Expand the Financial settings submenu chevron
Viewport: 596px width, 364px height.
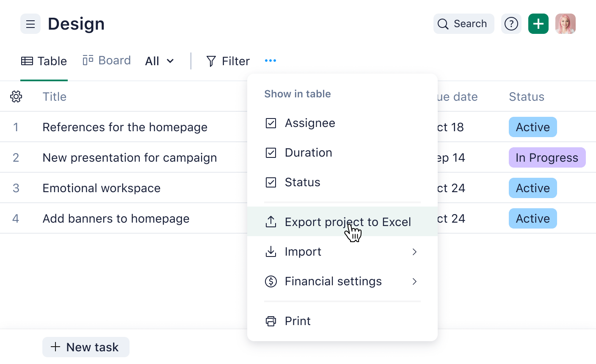click(x=414, y=281)
